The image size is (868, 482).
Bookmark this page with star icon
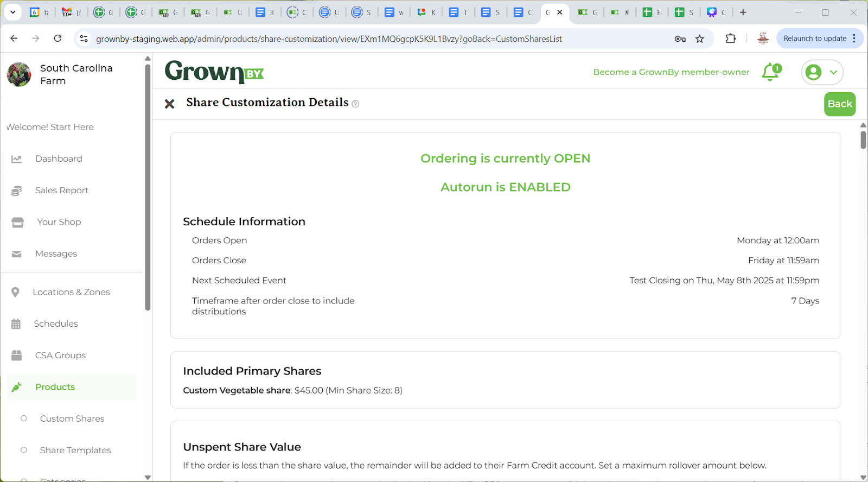click(x=700, y=39)
